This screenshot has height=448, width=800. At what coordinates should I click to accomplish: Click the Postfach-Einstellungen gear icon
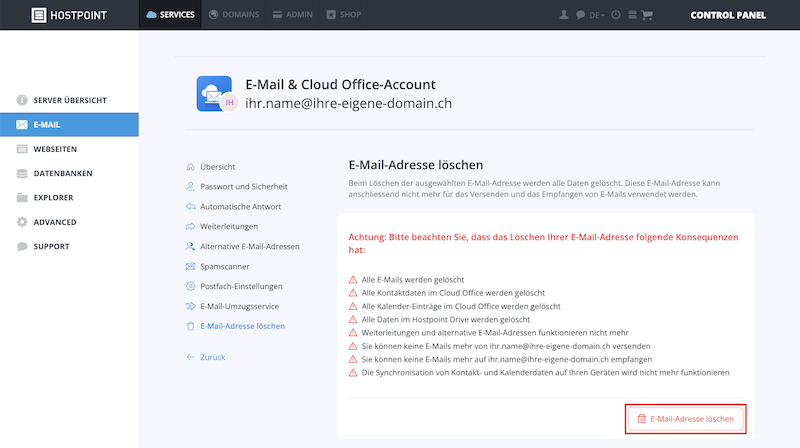pos(190,286)
